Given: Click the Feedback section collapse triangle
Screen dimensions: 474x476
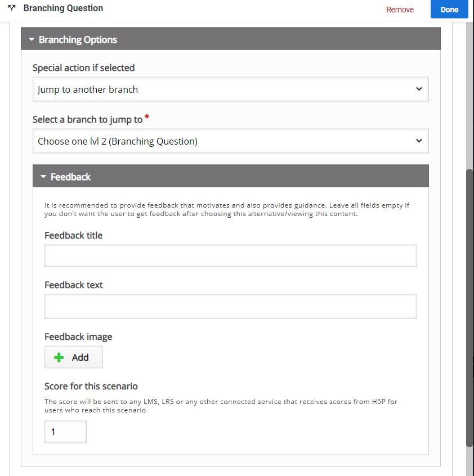Looking at the screenshot, I should point(43,176).
